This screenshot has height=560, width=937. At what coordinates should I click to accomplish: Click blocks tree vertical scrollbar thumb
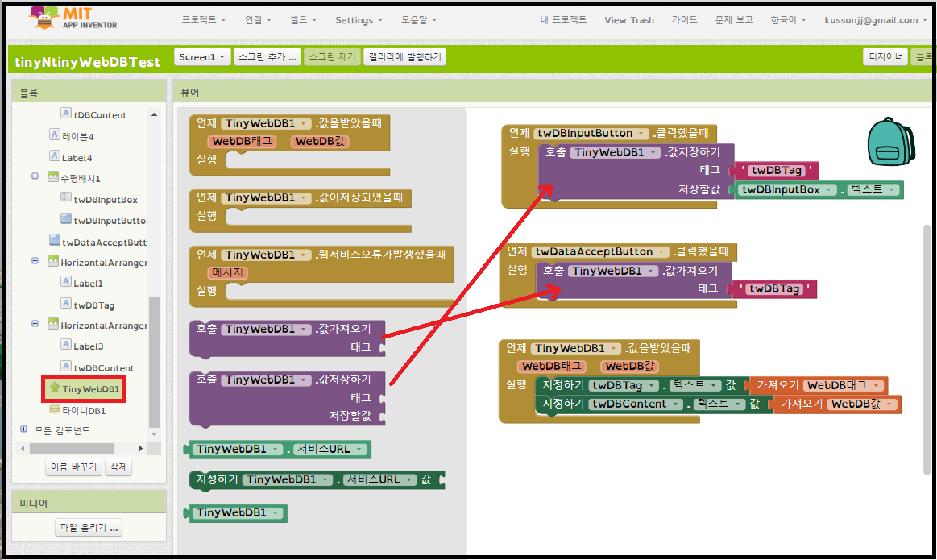pos(154,362)
